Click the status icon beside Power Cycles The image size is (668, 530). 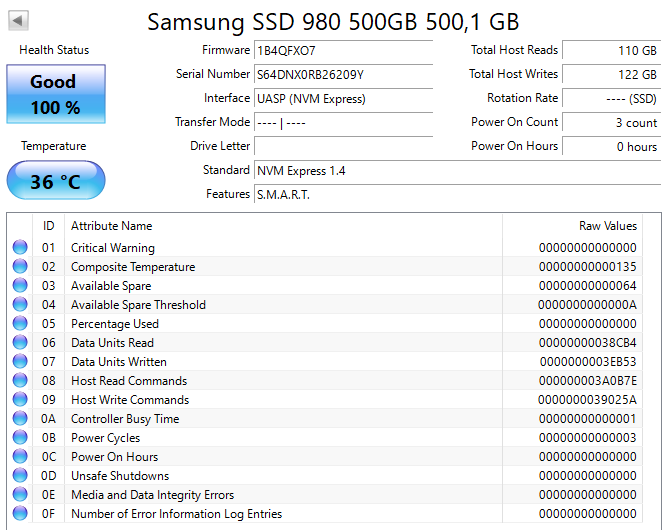20,438
